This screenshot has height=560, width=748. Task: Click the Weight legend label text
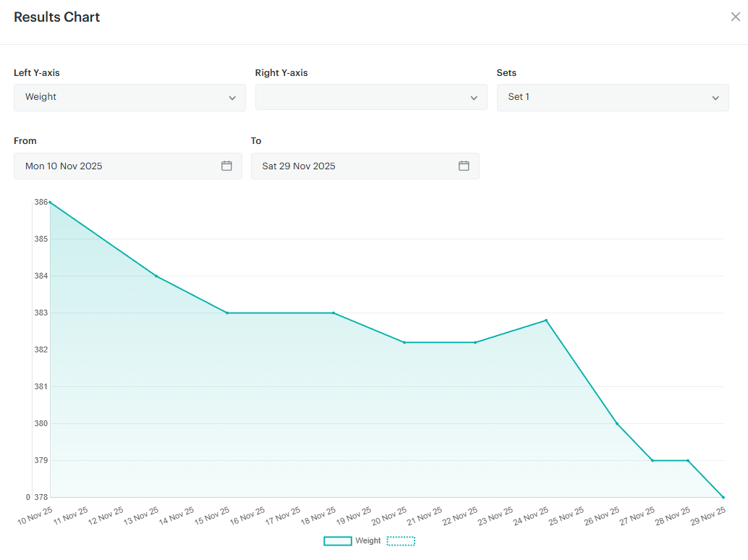click(367, 541)
